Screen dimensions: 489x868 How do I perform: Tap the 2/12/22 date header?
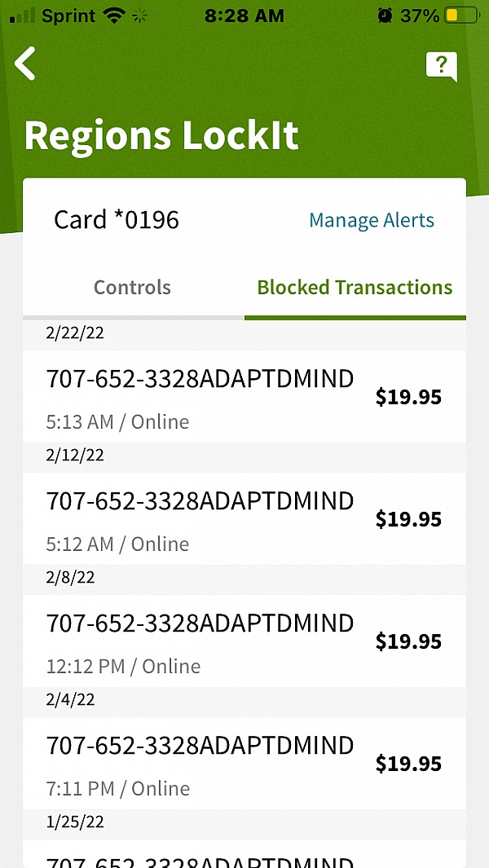click(x=75, y=456)
